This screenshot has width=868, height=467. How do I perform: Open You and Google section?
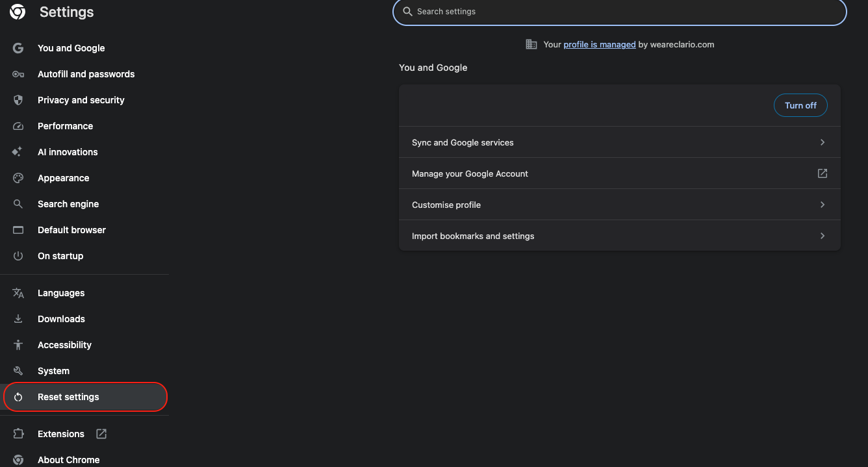pos(71,48)
